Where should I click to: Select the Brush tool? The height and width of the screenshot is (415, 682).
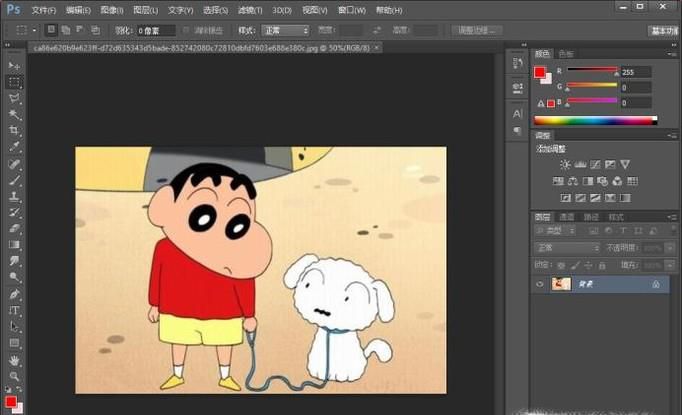tap(14, 180)
